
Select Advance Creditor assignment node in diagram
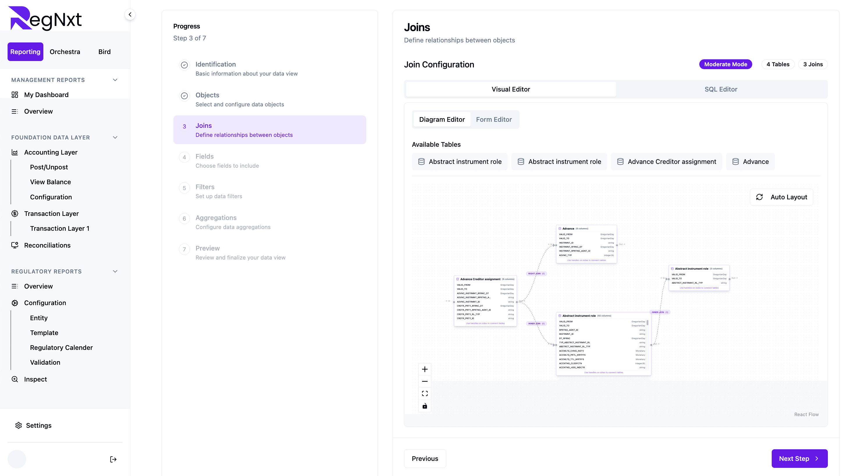tap(485, 301)
